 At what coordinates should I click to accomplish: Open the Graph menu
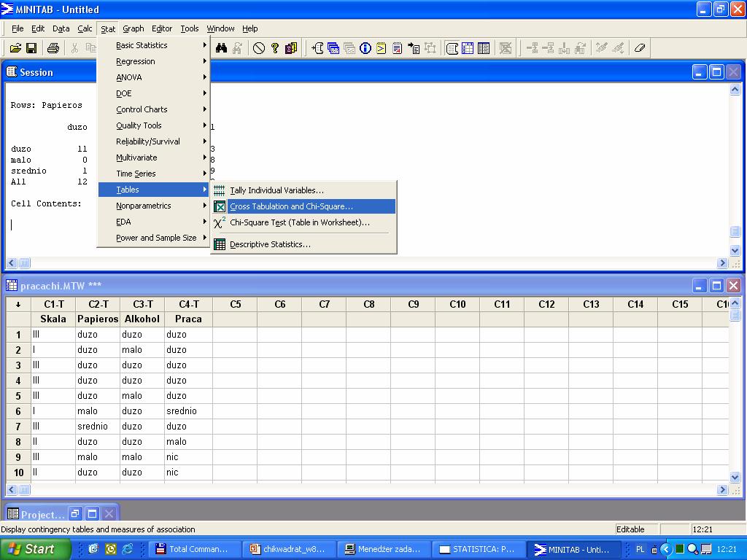coord(133,28)
